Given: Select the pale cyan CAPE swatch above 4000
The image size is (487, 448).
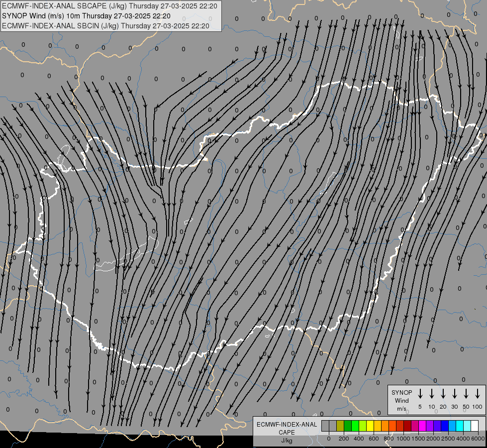Looking at the screenshot, I should (468, 426).
